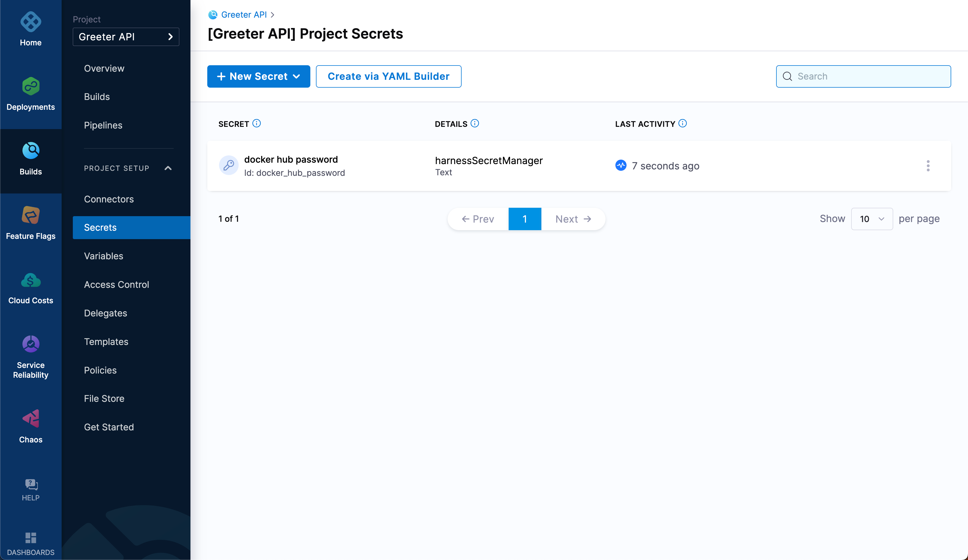This screenshot has width=968, height=560.
Task: Open Get Started in the sidebar
Action: coord(109,427)
